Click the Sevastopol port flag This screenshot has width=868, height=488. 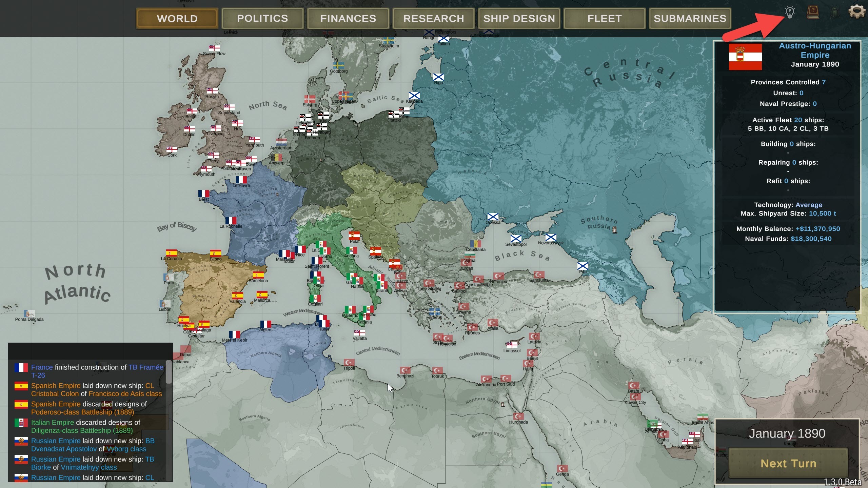[516, 239]
